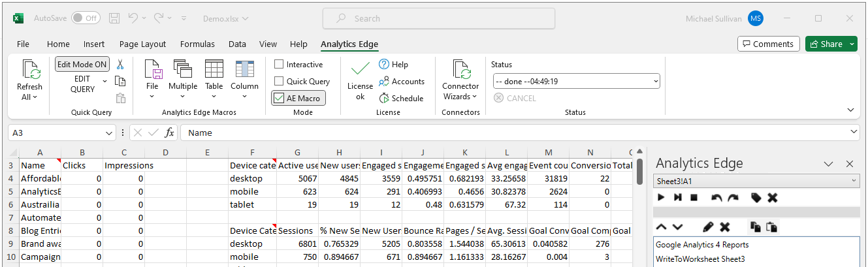Screen dimensions: 868x267
Task: Move macro step up with up chevron
Action: [x=661, y=227]
